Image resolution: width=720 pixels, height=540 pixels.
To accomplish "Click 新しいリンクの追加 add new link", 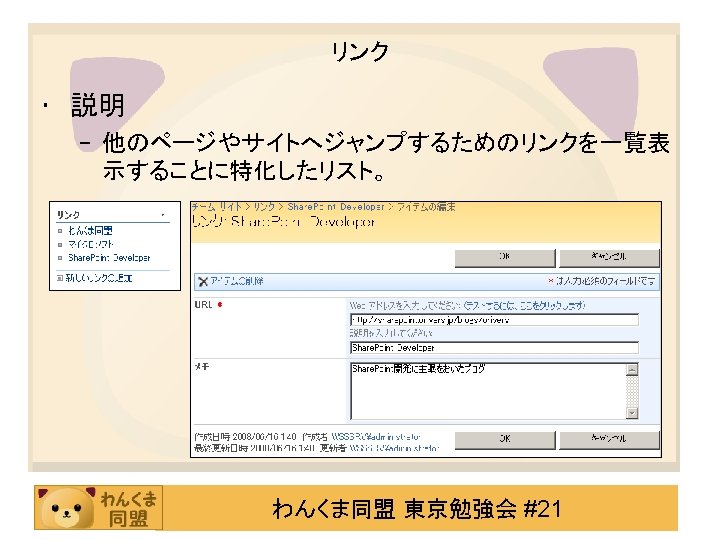I will click(99, 278).
